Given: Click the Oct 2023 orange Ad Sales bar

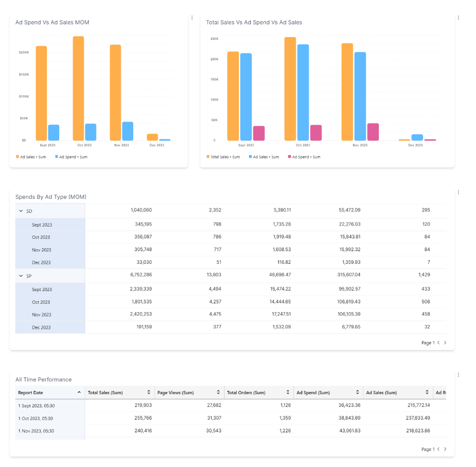Looking at the screenshot, I should tap(78, 88).
